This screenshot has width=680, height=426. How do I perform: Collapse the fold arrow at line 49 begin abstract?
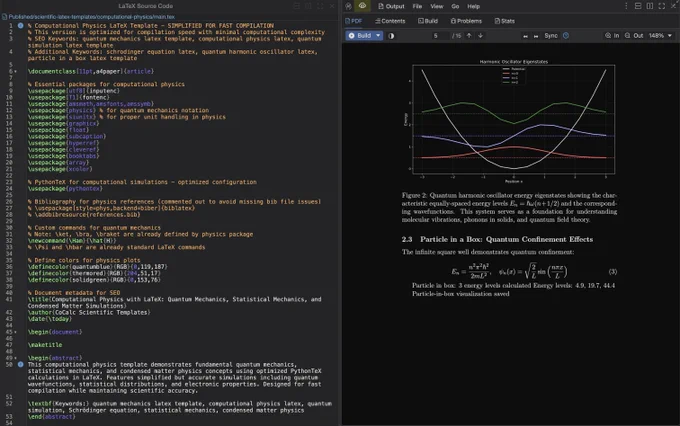pyautogui.click(x=16, y=358)
